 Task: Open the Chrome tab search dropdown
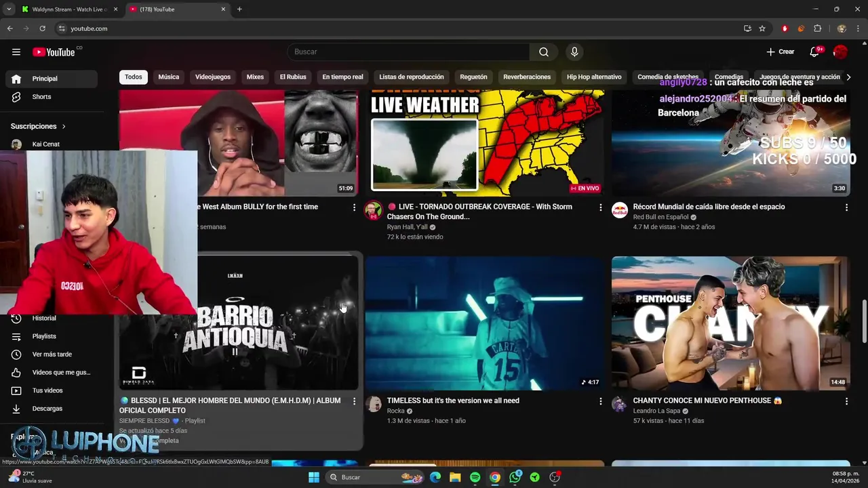pyautogui.click(x=9, y=9)
